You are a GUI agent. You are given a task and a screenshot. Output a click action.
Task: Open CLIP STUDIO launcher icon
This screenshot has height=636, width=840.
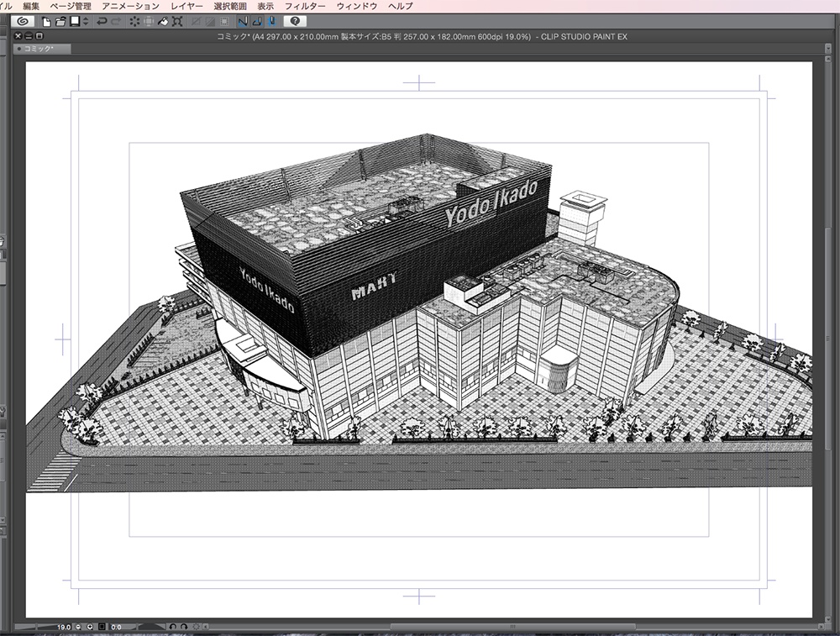(x=22, y=21)
